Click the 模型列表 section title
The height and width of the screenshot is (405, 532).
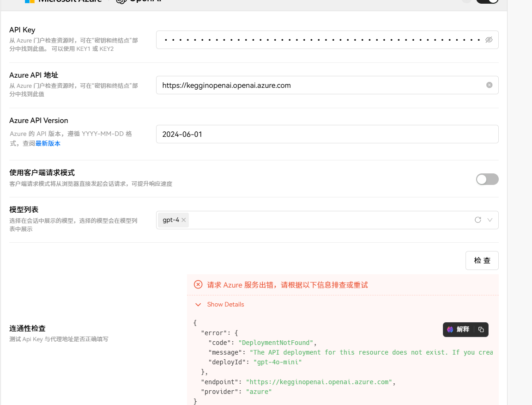24,209
